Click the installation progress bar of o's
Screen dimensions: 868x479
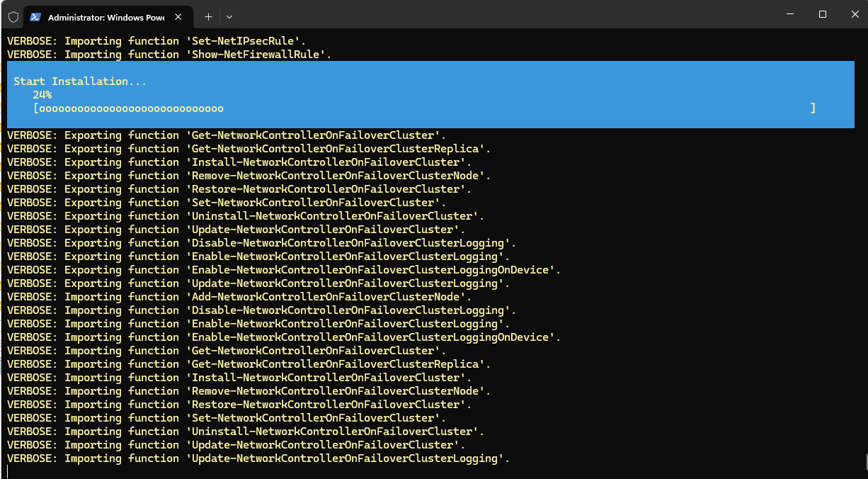(424, 108)
